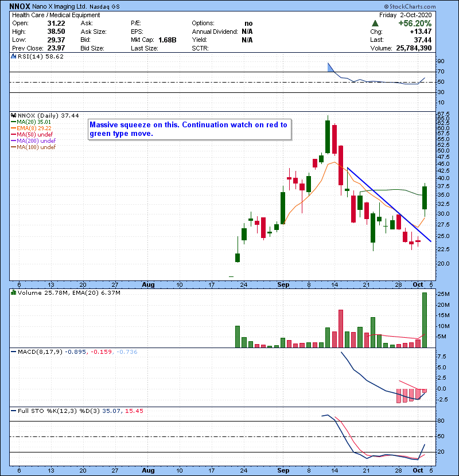This screenshot has width=459, height=476.
Task: Click the P/E label
Action: click(x=136, y=23)
